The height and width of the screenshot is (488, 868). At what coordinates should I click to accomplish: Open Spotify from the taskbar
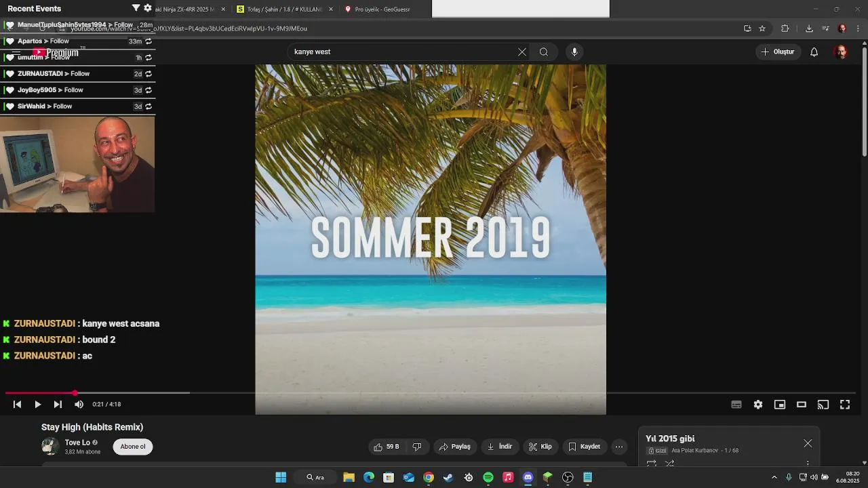(488, 477)
